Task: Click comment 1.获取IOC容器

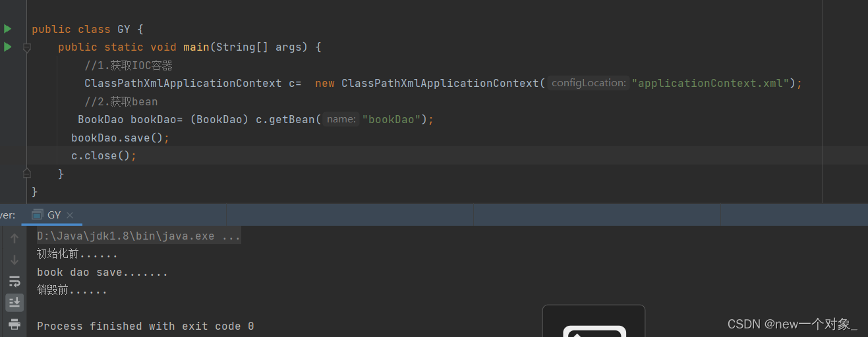Action: (x=129, y=65)
